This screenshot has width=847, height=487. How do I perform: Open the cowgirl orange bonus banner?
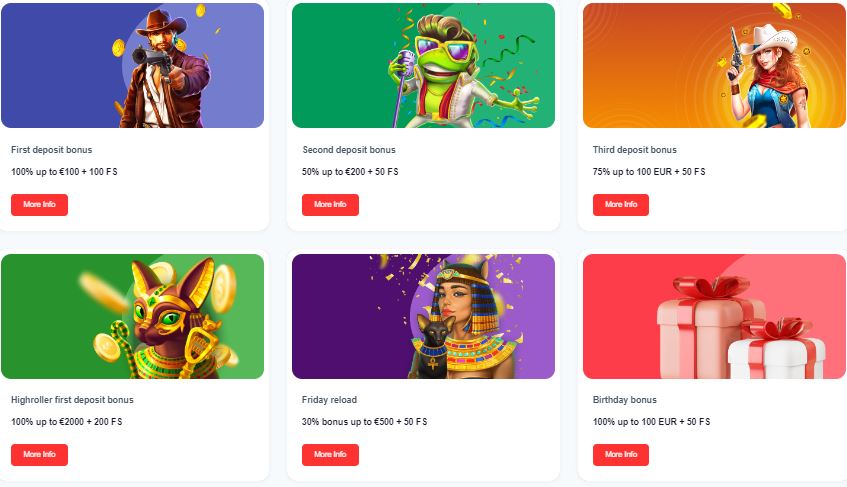pos(714,65)
